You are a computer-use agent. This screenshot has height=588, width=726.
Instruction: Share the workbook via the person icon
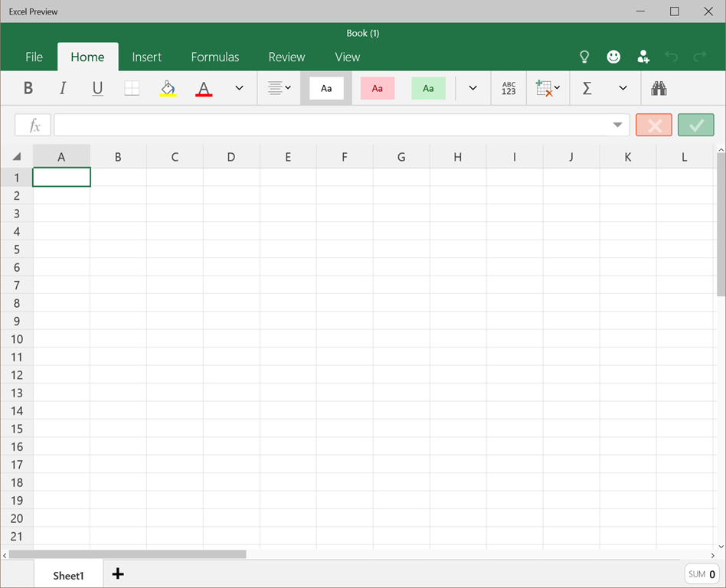pyautogui.click(x=643, y=57)
